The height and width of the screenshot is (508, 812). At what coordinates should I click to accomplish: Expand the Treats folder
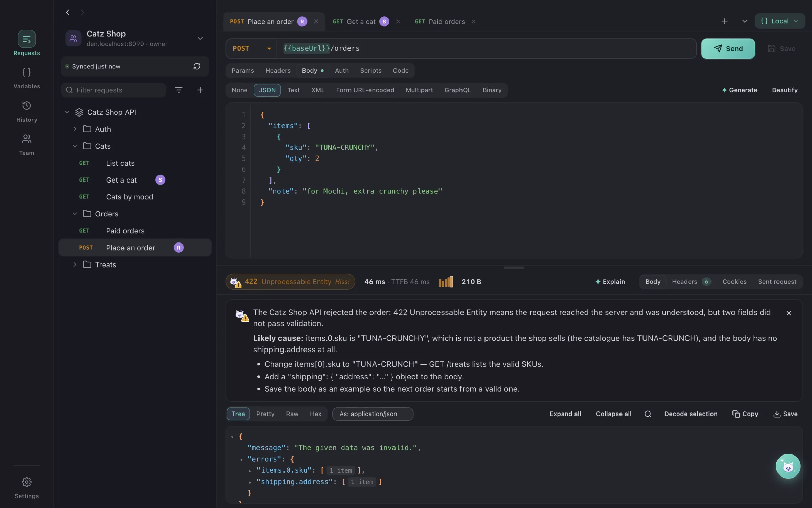(75, 264)
